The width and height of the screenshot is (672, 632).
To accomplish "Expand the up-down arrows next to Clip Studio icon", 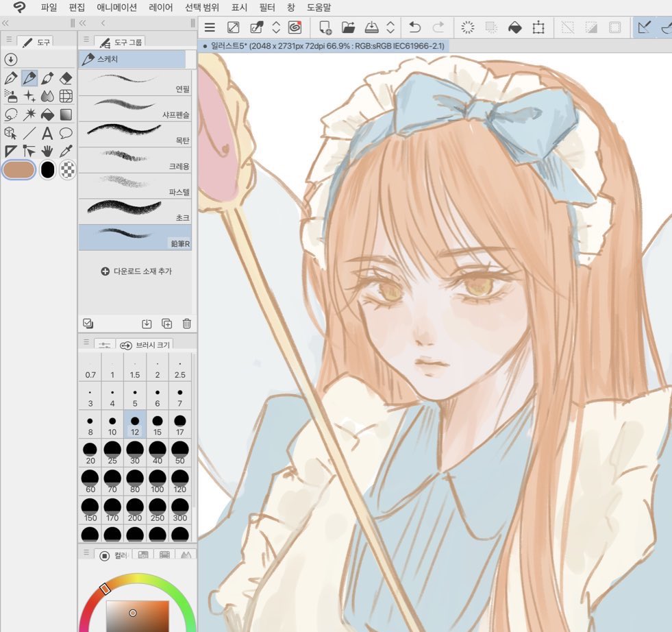I will click(x=276, y=27).
